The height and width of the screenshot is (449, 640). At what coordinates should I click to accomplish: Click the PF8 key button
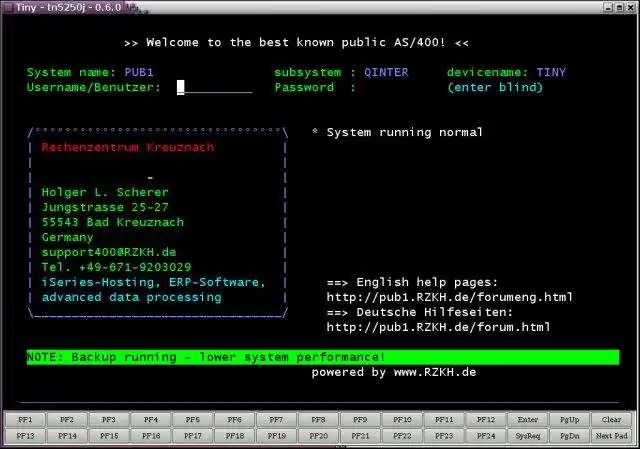318,420
